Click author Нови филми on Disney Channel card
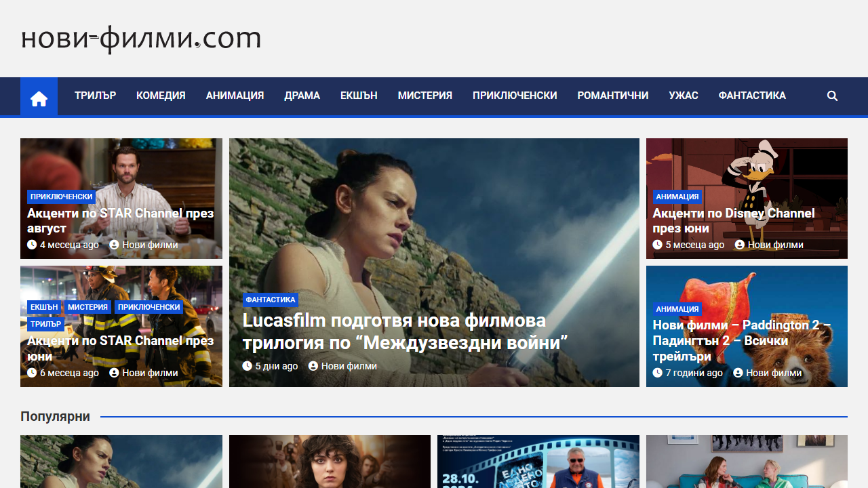Screen dimensions: 868x488 (x=776, y=245)
